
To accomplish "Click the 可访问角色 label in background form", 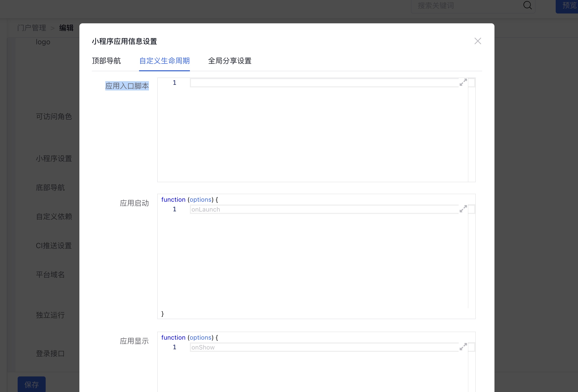I will 54,116.
